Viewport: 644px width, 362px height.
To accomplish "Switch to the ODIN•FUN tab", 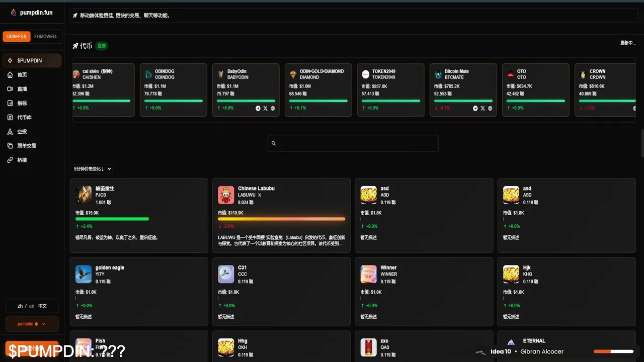I will tap(17, 37).
